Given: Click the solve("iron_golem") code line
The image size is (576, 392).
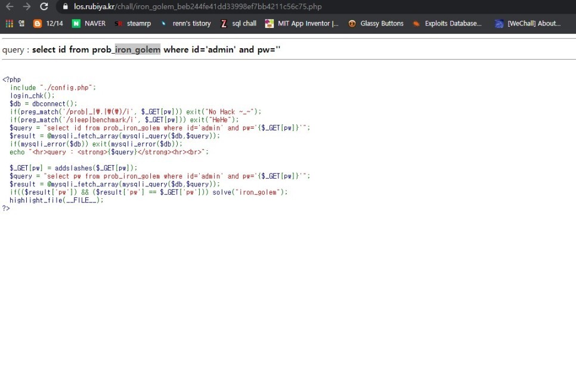Looking at the screenshot, I should point(149,192).
